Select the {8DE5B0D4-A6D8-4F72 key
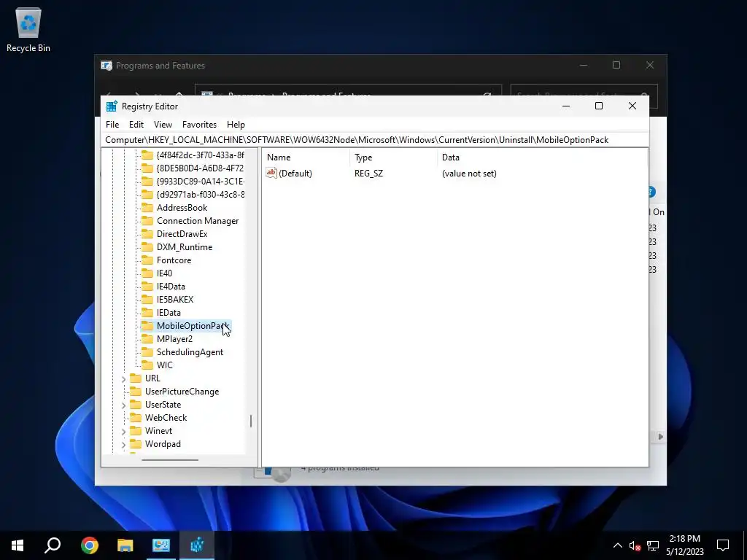This screenshot has height=560, width=747. (200, 168)
